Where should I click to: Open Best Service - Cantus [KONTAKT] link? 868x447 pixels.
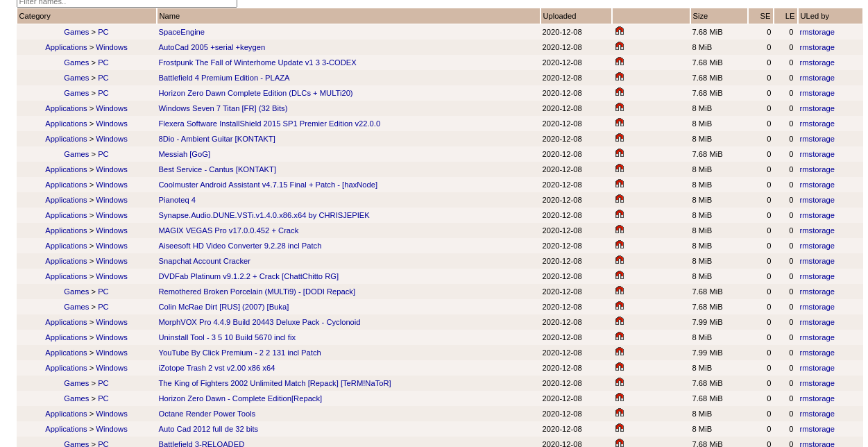[217, 169]
